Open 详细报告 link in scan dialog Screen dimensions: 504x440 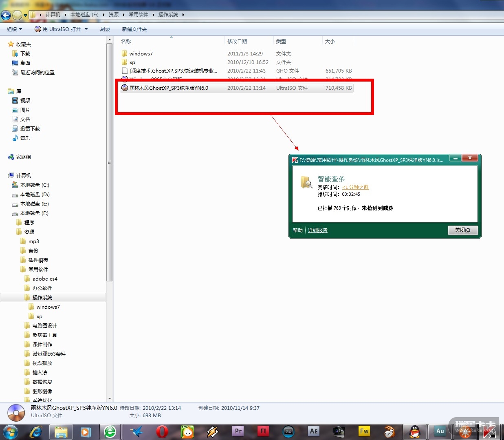click(x=318, y=230)
